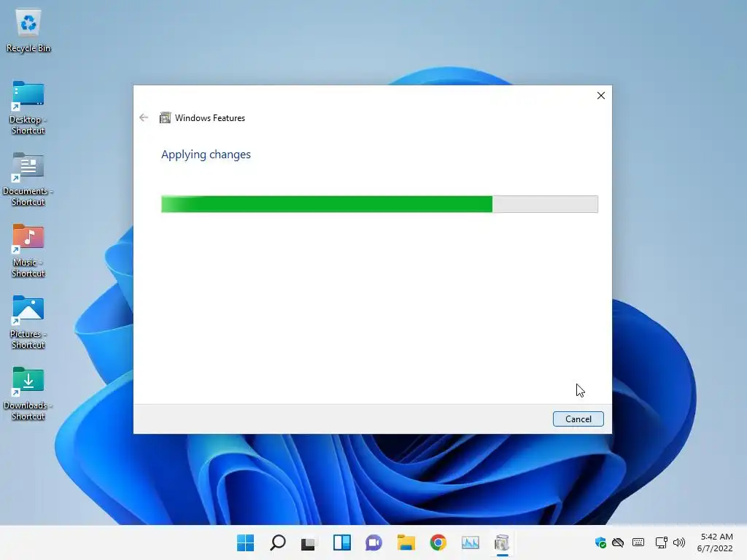Open the clock showing 5:42 AM
Screen dimensions: 747x560
[x=715, y=542]
